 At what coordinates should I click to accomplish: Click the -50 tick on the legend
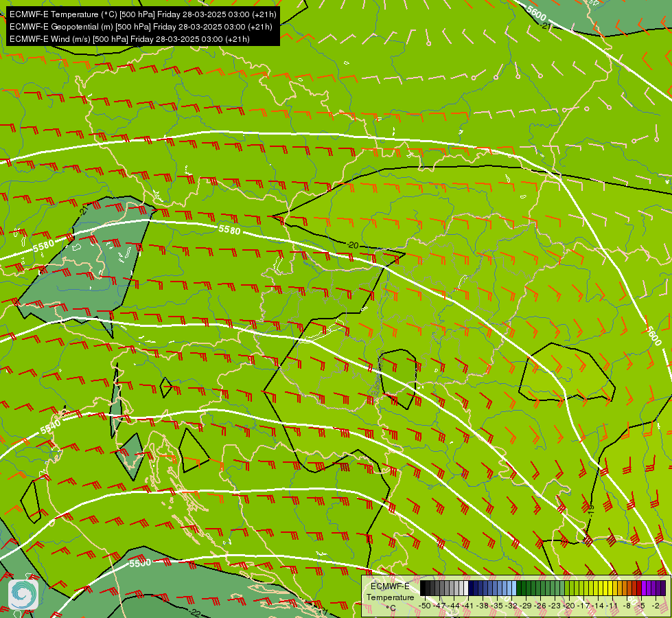425,606
